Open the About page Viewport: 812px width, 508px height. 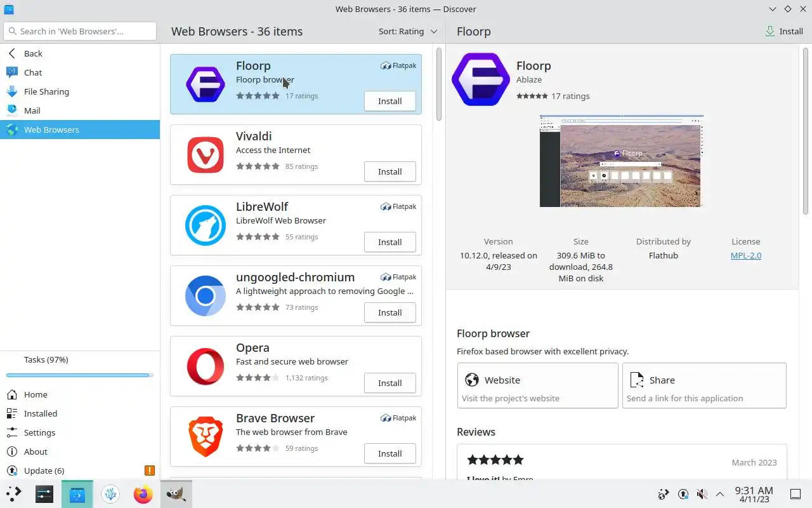[80, 451]
